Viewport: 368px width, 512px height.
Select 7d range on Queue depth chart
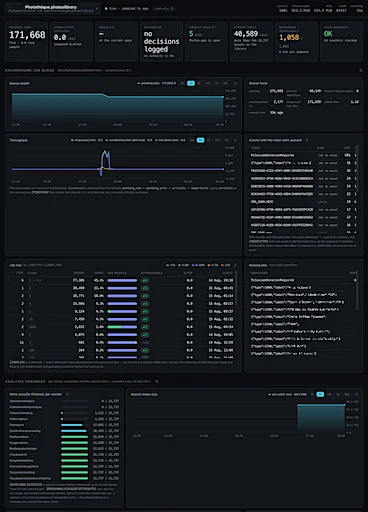click(x=217, y=83)
